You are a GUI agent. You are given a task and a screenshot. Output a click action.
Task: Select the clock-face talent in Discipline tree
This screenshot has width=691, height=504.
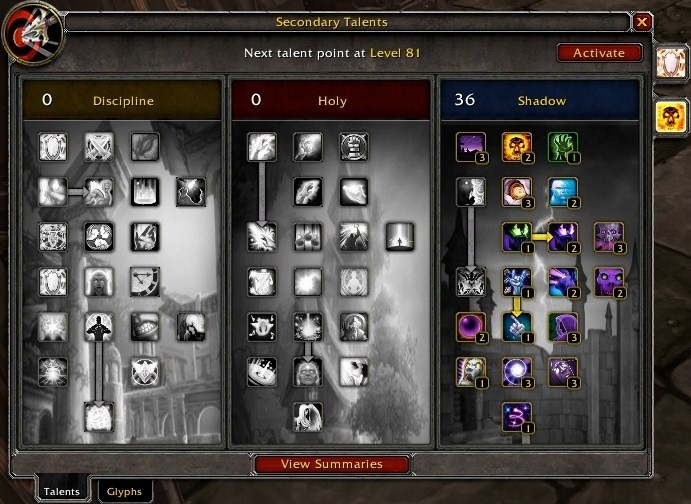click(145, 282)
